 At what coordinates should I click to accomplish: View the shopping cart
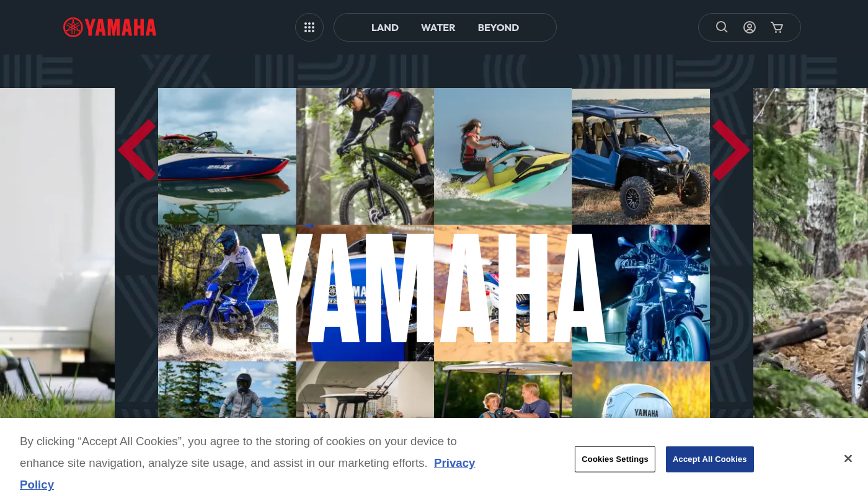[777, 27]
